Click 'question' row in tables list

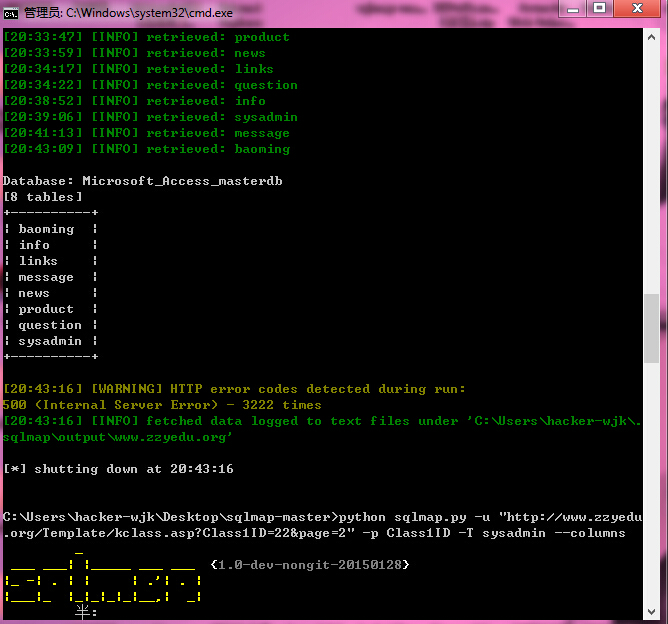click(x=51, y=325)
